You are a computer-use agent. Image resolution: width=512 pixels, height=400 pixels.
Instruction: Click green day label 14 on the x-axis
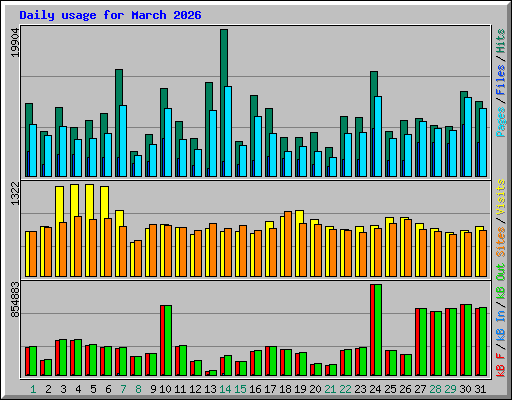coord(225,389)
